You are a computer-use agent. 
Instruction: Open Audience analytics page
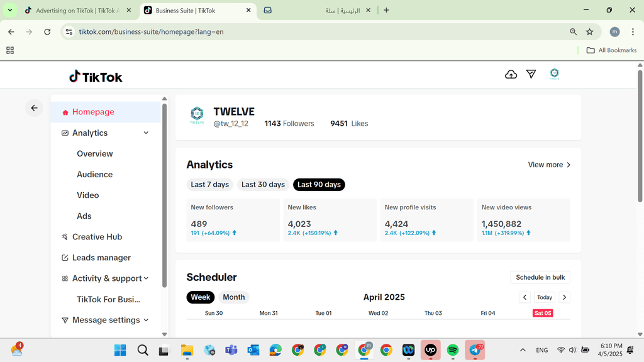(95, 175)
